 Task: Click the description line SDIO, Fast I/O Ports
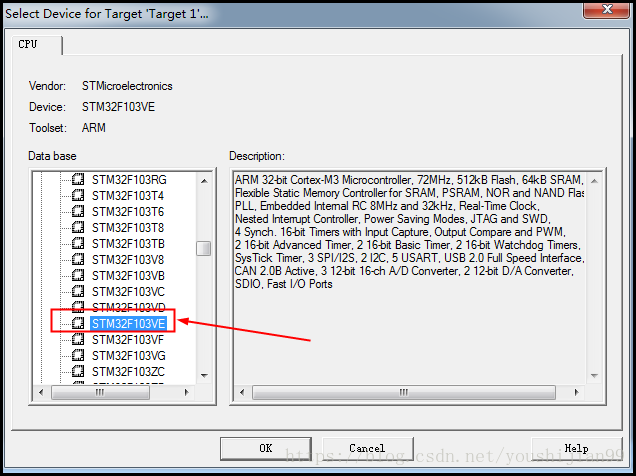pyautogui.click(x=284, y=284)
